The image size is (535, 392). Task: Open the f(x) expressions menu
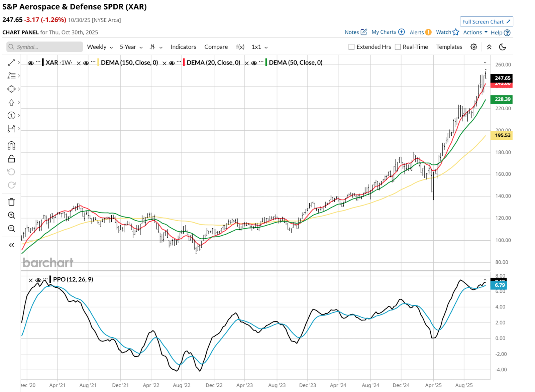tap(240, 47)
